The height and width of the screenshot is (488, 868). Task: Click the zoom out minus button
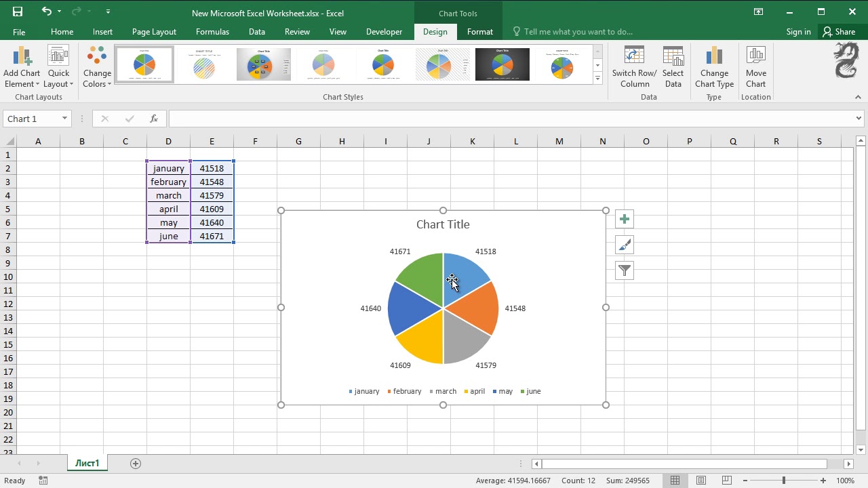(x=745, y=481)
